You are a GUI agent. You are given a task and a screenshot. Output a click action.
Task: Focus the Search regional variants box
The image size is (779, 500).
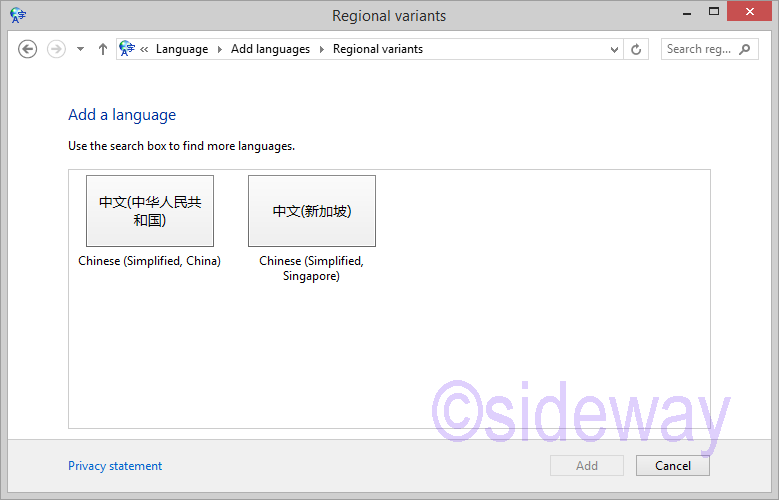click(698, 49)
